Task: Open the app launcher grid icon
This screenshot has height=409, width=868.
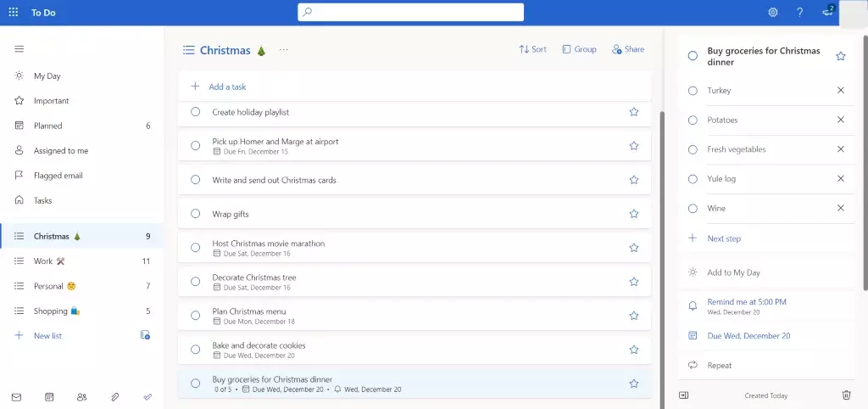Action: (13, 12)
